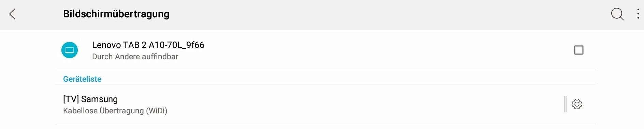Viewport: 644px width, 129px height.
Task: Tap the 'Durch Andere auffindbar' subtitle
Action: point(135,57)
